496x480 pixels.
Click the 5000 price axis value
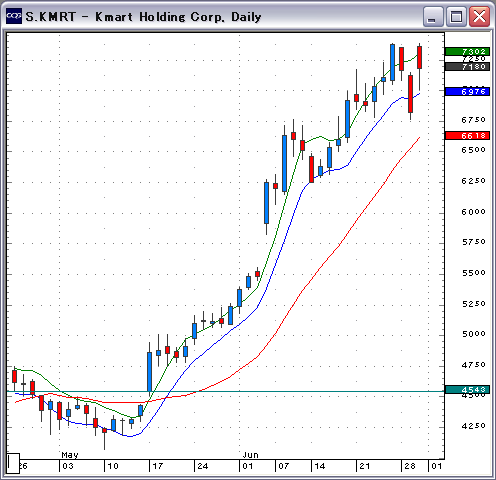(473, 334)
